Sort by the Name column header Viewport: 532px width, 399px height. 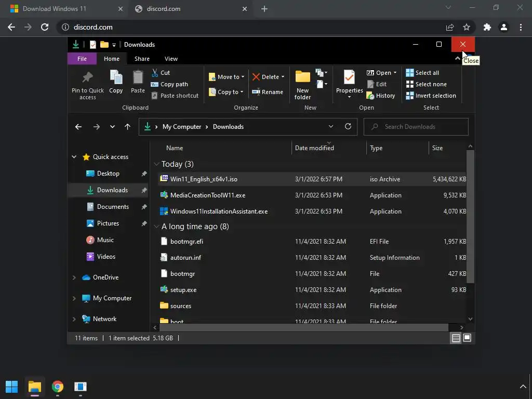click(x=175, y=148)
